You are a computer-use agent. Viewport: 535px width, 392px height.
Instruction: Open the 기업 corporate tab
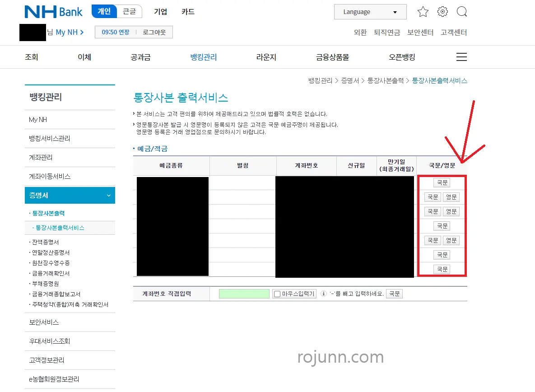point(160,12)
